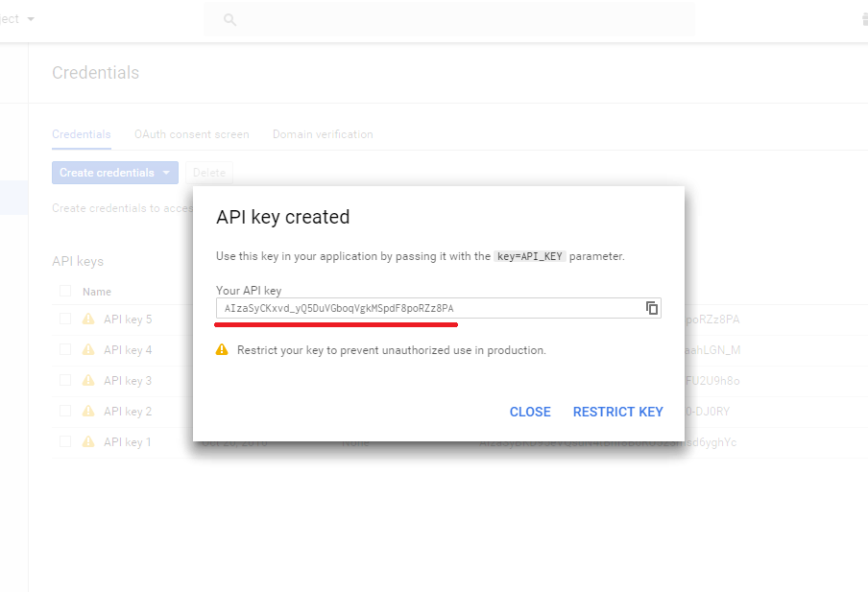Image resolution: width=868 pixels, height=592 pixels.
Task: Expand the project selector dropdown arrow
Action: tap(31, 19)
